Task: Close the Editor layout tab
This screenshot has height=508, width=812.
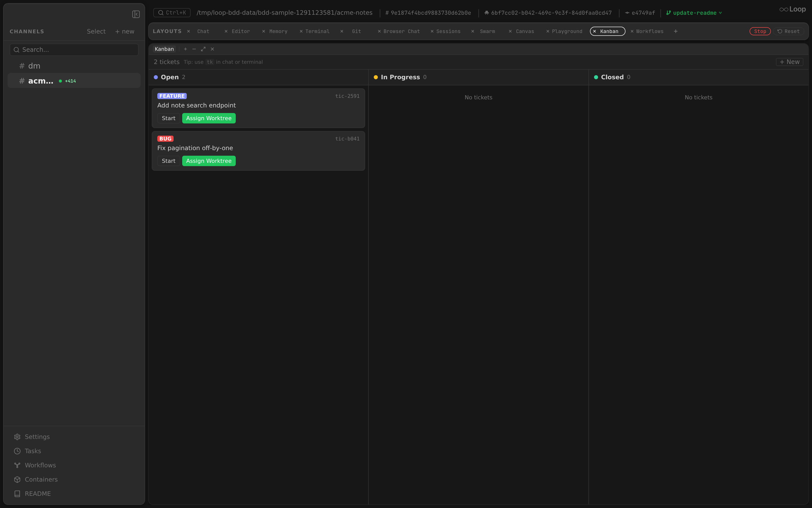Action: click(x=226, y=31)
